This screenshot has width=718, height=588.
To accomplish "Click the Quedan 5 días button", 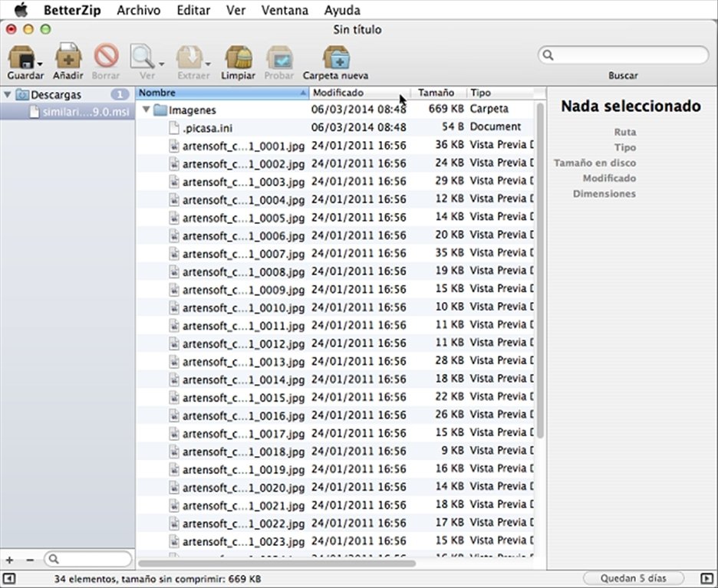I will click(634, 578).
